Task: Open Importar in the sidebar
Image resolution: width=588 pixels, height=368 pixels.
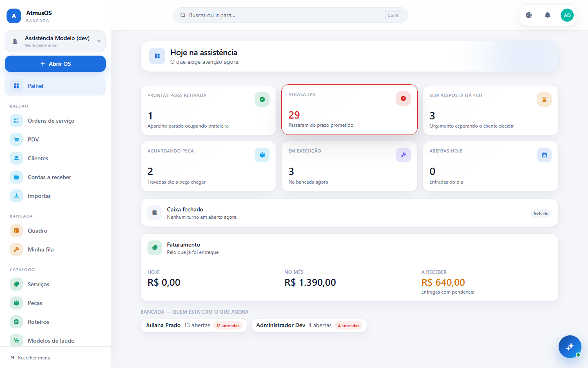Action: (55, 196)
